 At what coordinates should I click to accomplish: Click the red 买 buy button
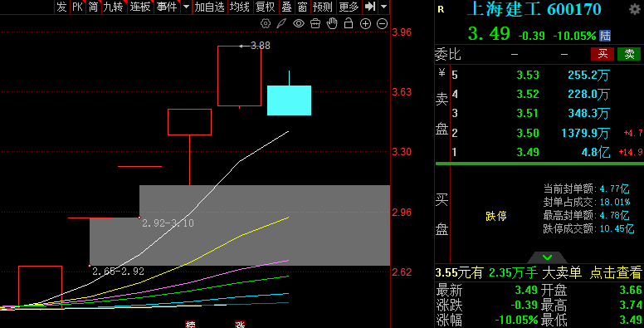tap(603, 54)
